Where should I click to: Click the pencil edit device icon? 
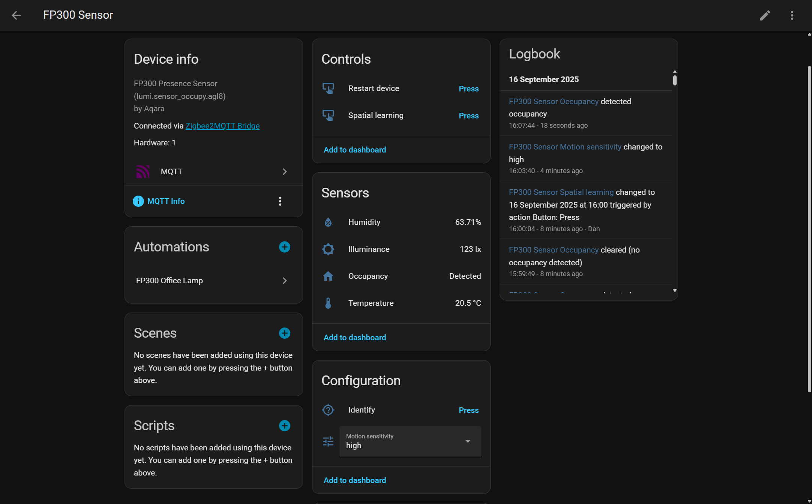765,15
